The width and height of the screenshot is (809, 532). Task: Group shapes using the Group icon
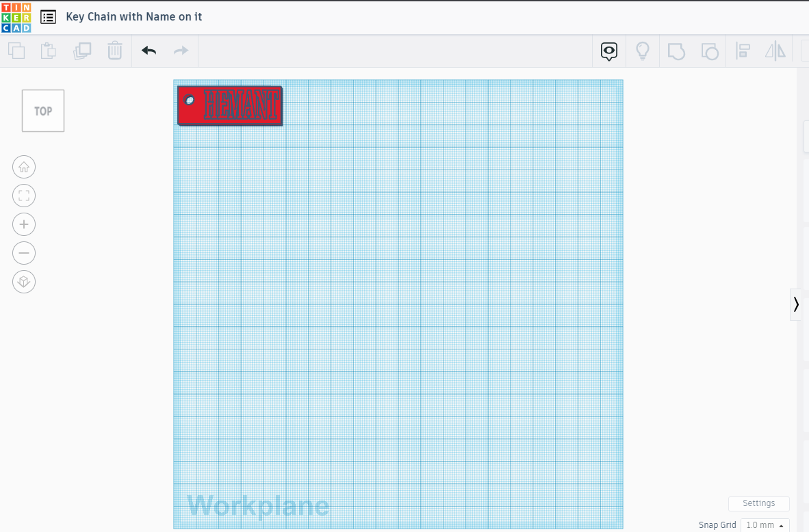pos(676,51)
